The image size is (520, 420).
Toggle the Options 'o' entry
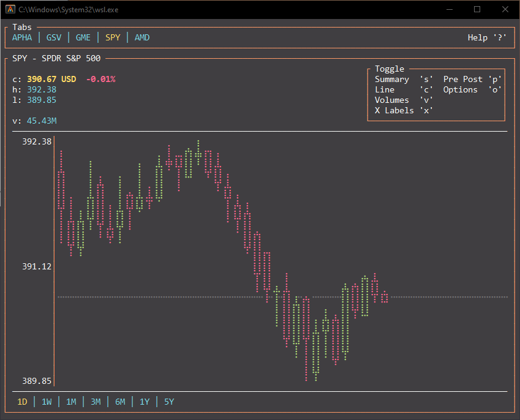pos(472,89)
